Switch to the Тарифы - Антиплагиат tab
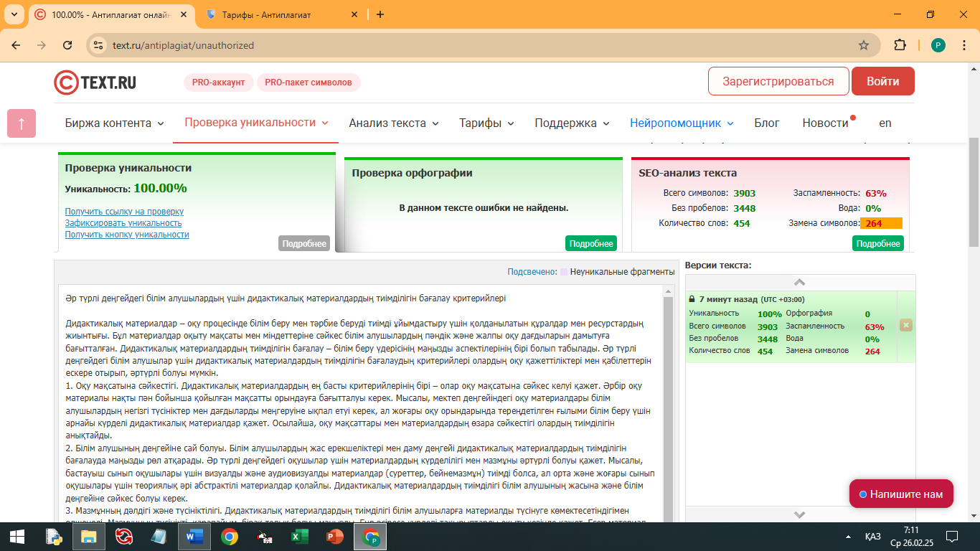 point(281,14)
